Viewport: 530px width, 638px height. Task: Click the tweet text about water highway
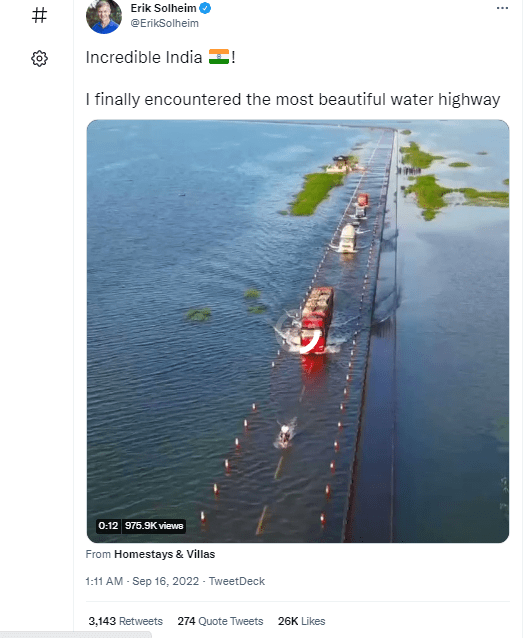tap(293, 100)
